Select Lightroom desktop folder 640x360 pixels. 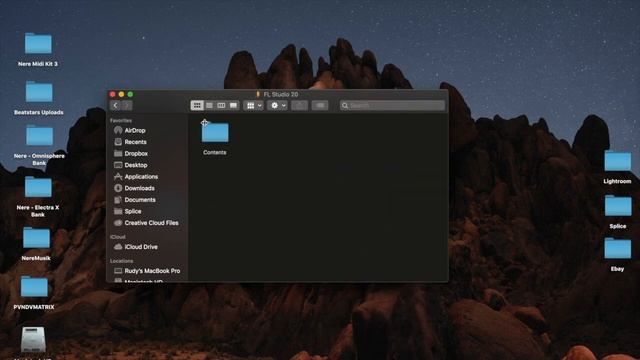click(x=618, y=161)
